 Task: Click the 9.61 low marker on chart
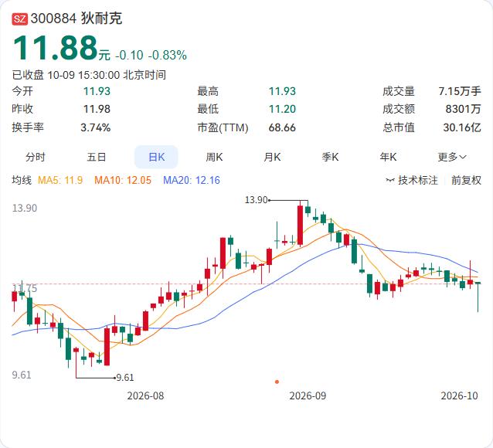(125, 377)
